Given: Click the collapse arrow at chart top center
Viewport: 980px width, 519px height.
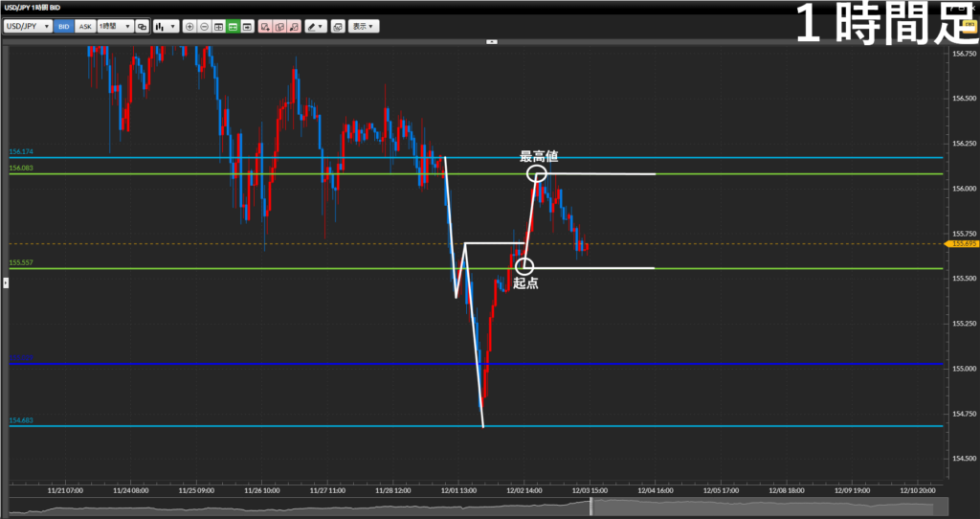Looking at the screenshot, I should [x=492, y=41].
